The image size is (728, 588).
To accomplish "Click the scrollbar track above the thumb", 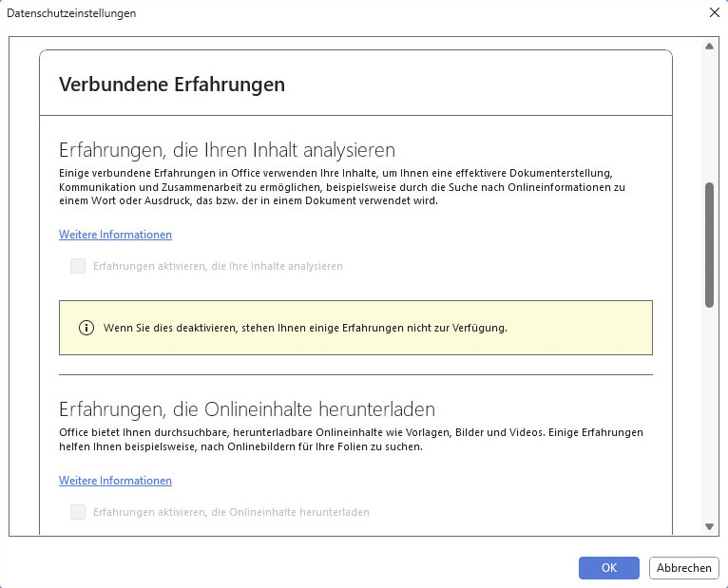I will [x=709, y=114].
